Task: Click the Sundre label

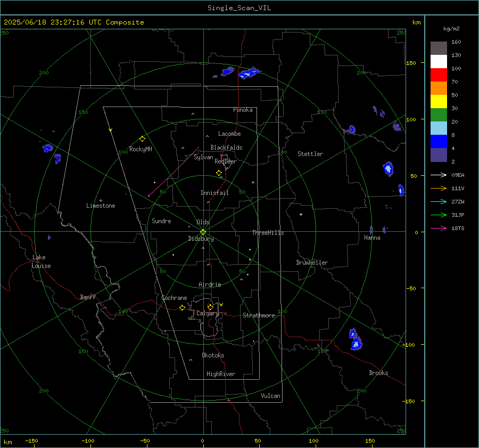Action: pos(161,221)
